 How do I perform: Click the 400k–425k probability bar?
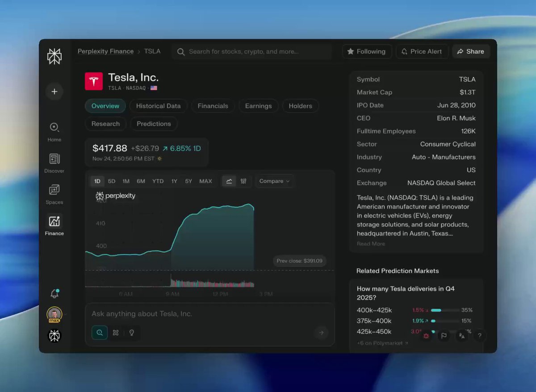click(445, 310)
